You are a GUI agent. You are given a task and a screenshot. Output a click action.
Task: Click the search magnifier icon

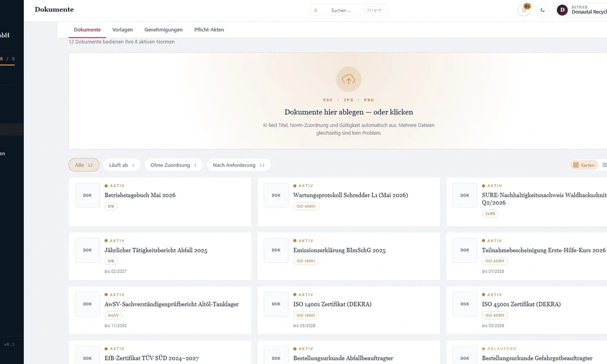coord(316,10)
